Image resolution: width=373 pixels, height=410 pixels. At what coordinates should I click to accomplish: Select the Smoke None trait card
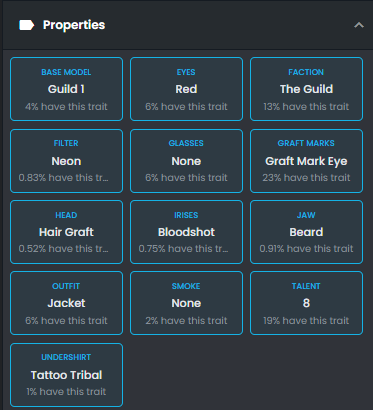186,303
